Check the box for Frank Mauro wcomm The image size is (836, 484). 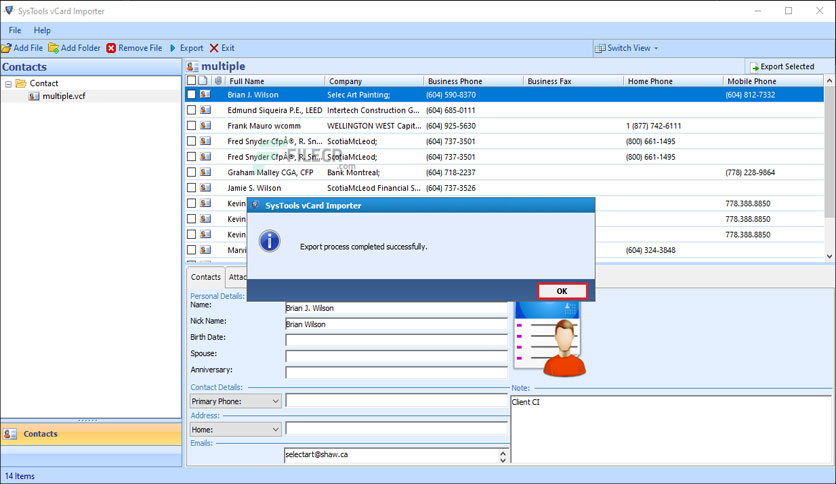(x=191, y=125)
